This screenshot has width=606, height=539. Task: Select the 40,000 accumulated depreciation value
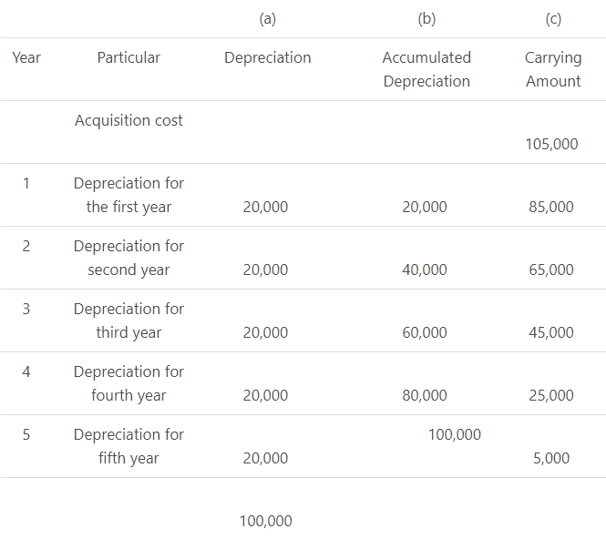click(425, 269)
